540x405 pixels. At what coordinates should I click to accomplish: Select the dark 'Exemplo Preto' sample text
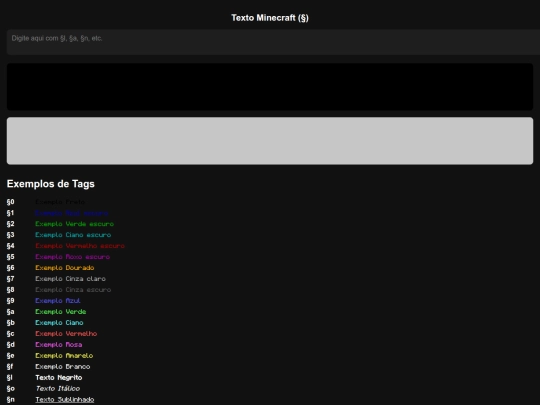60,202
